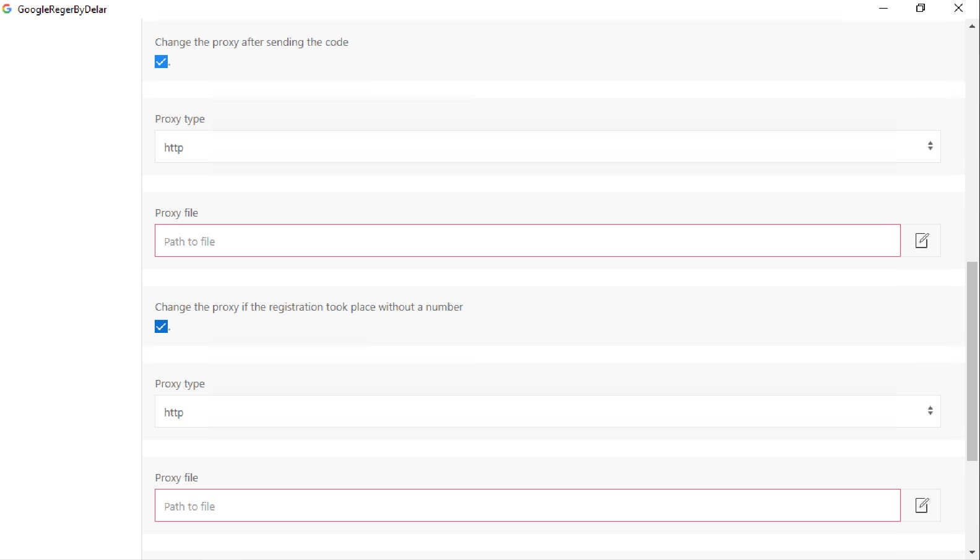980x560 pixels.
Task: Open file browser for the last Proxy file field
Action: point(921,506)
